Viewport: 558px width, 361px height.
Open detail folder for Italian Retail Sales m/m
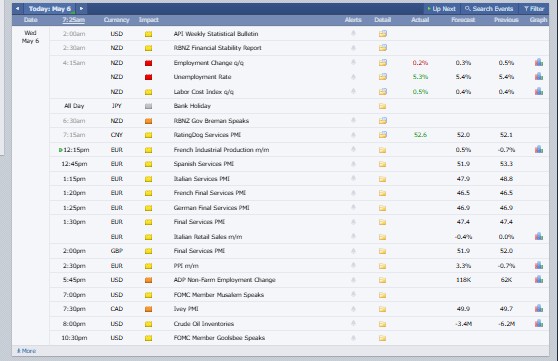[383, 237]
